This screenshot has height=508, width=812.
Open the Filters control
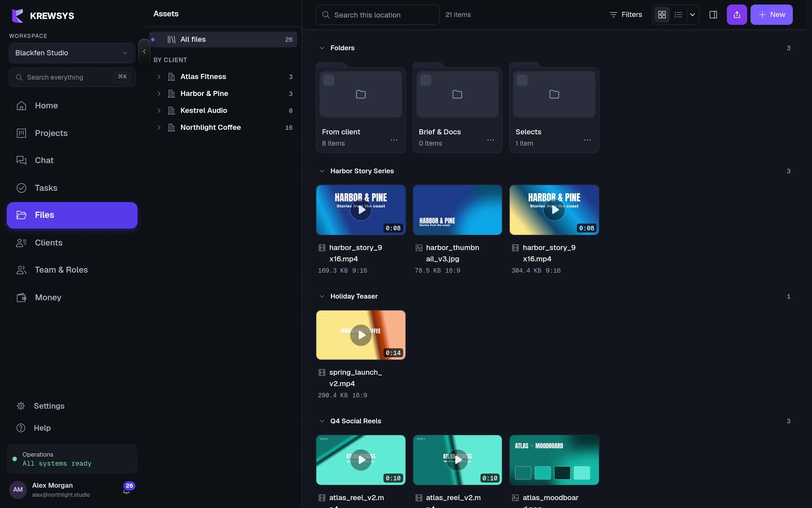coord(625,14)
